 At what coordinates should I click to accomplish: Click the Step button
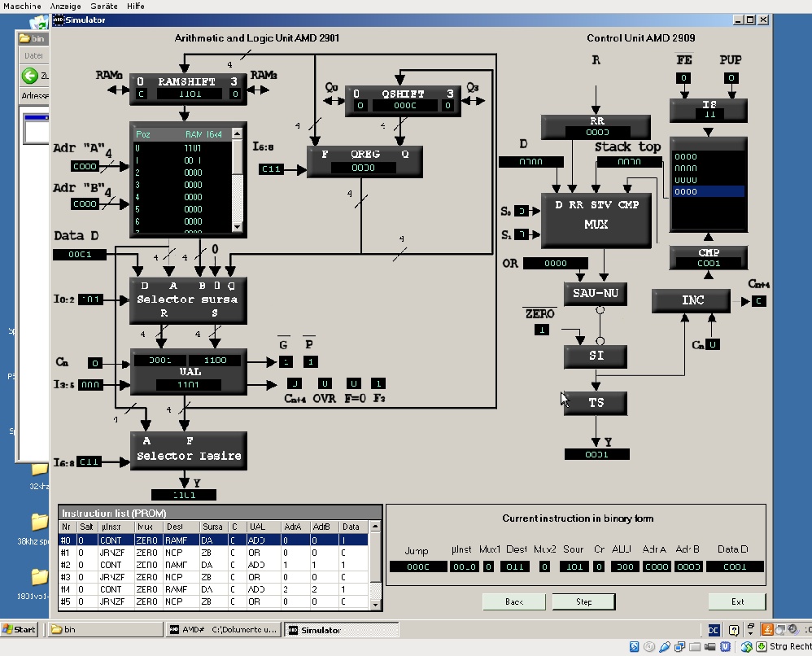[x=583, y=601]
